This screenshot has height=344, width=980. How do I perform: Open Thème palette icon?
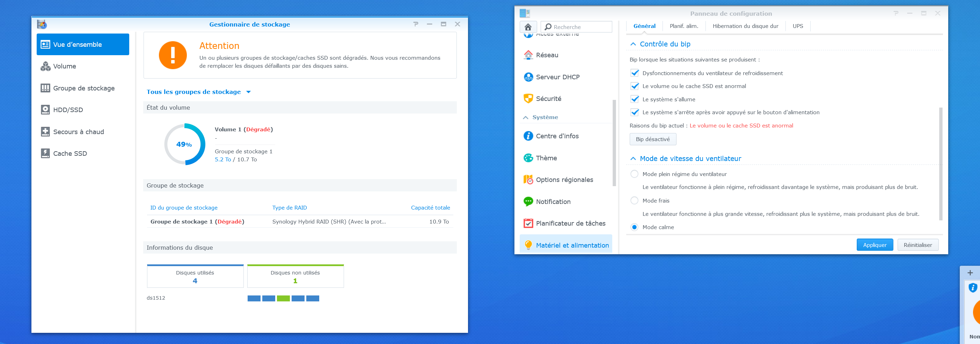click(x=528, y=158)
